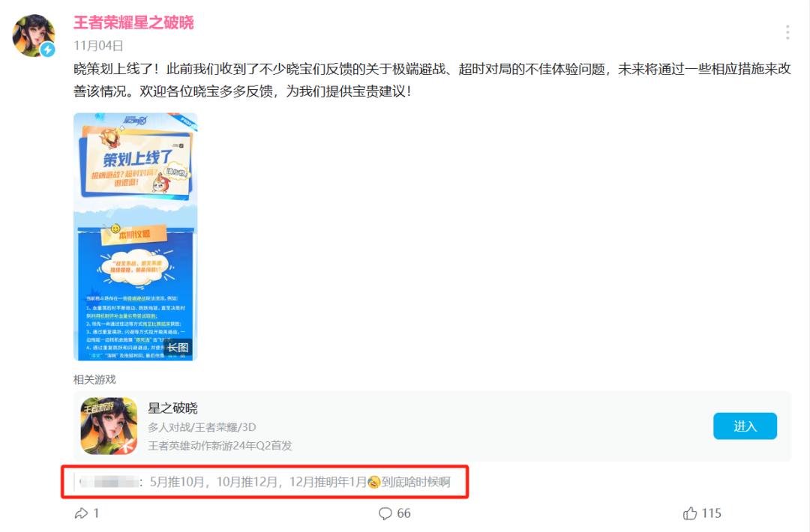Click the highlighted comment preview text
The image size is (810, 532).
299,482
